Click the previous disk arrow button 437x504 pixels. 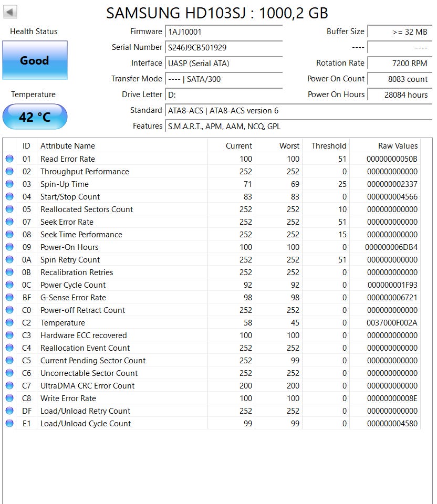pos(10,12)
